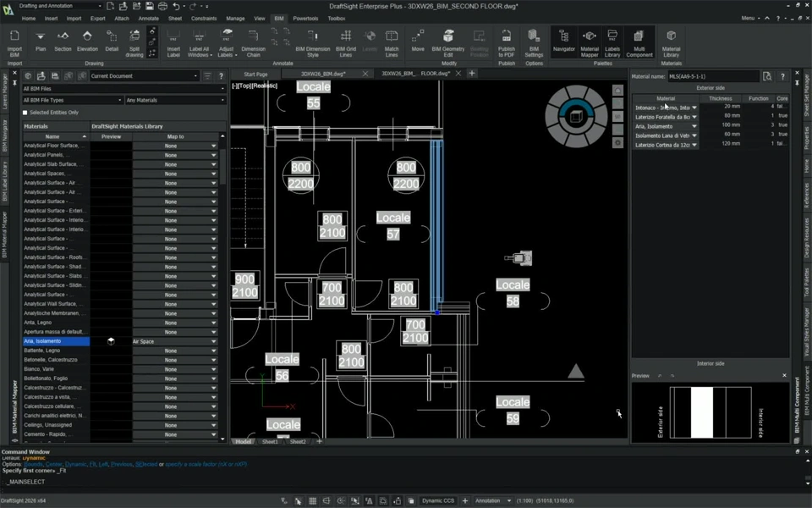Click the Dynamic CCS status button
Viewport: 812px width, 508px height.
438,500
